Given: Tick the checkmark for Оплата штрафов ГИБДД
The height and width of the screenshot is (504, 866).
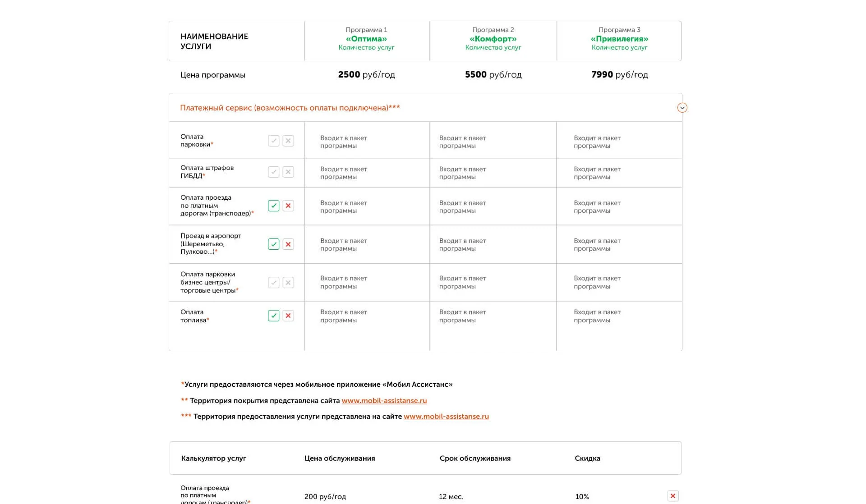Looking at the screenshot, I should tap(273, 172).
